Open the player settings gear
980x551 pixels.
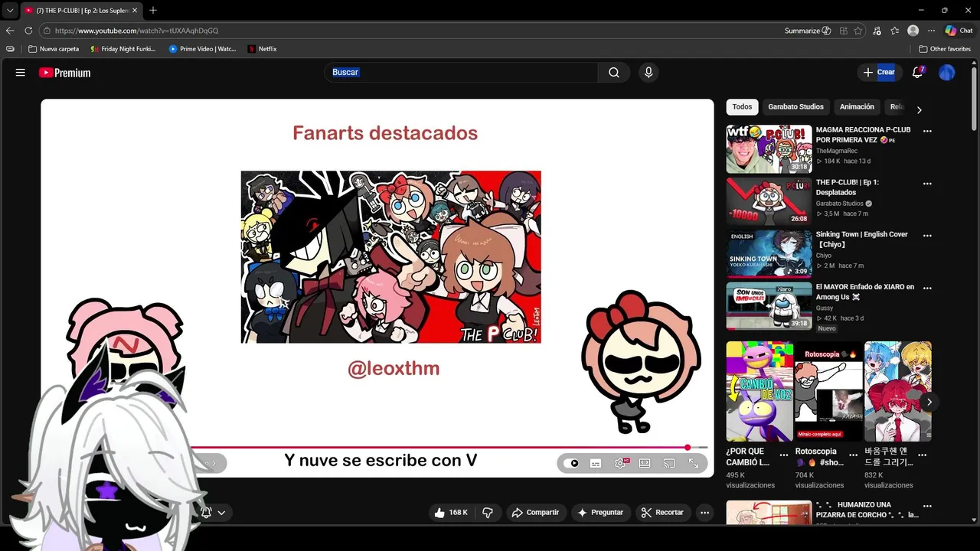coord(620,463)
